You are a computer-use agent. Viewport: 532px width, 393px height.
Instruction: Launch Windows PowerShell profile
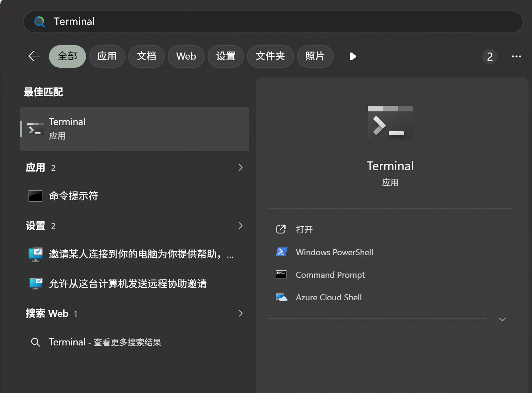(334, 252)
